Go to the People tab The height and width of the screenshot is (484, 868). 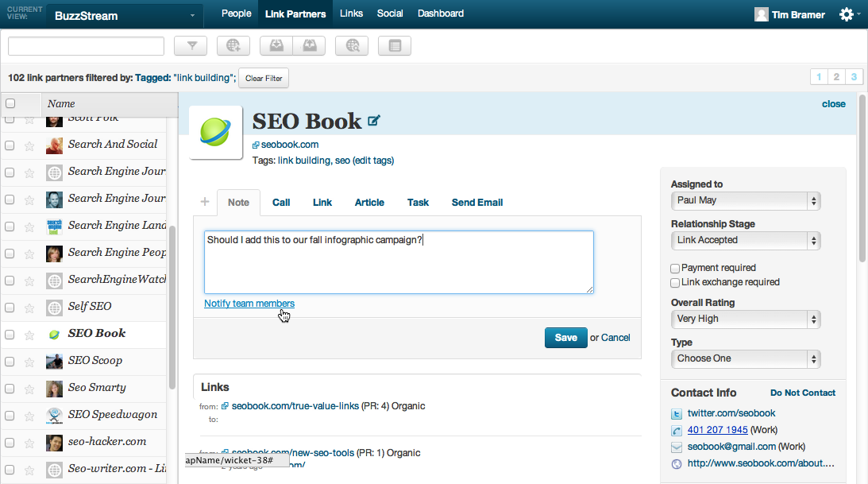tap(237, 14)
